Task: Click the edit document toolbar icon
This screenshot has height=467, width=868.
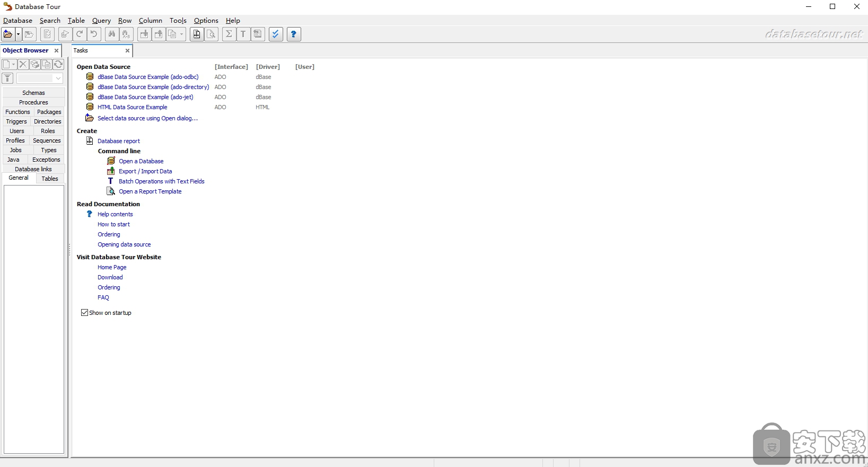Action: [47, 34]
